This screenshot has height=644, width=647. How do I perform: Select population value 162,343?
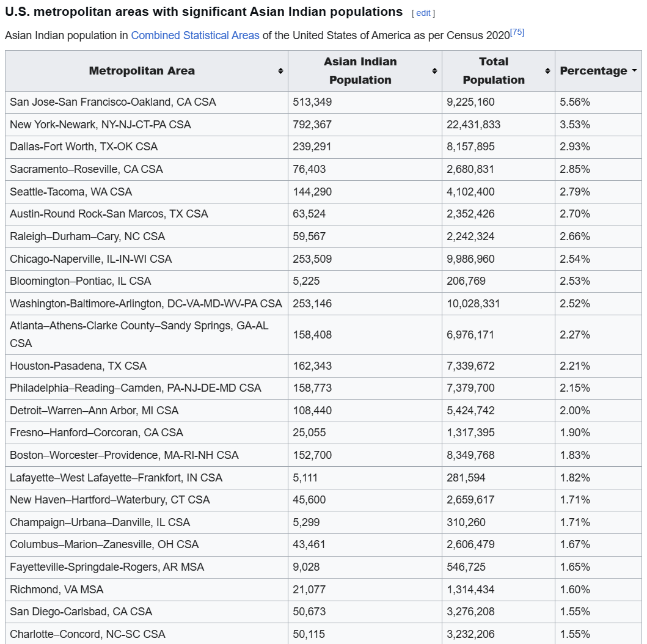tap(312, 366)
